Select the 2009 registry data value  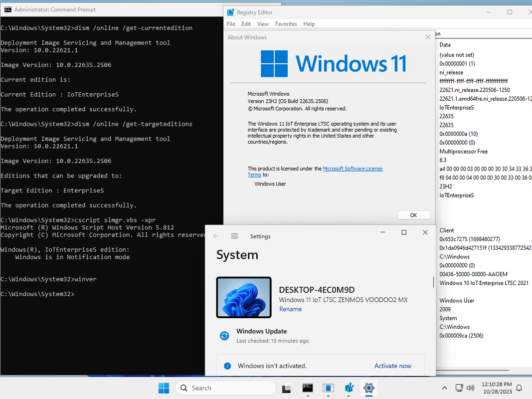click(x=445, y=309)
